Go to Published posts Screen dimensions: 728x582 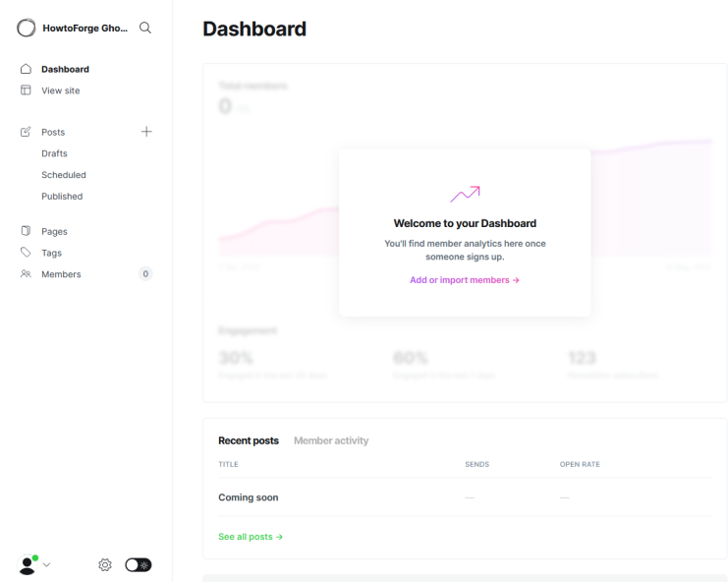(x=62, y=197)
